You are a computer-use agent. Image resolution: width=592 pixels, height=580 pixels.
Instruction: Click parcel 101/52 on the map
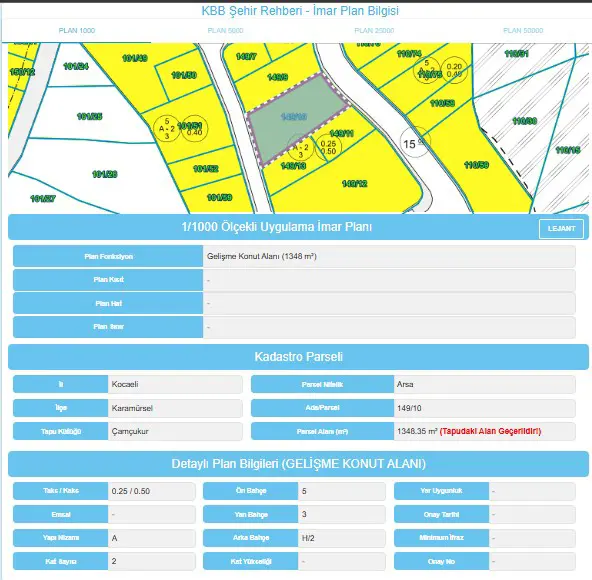click(x=206, y=168)
